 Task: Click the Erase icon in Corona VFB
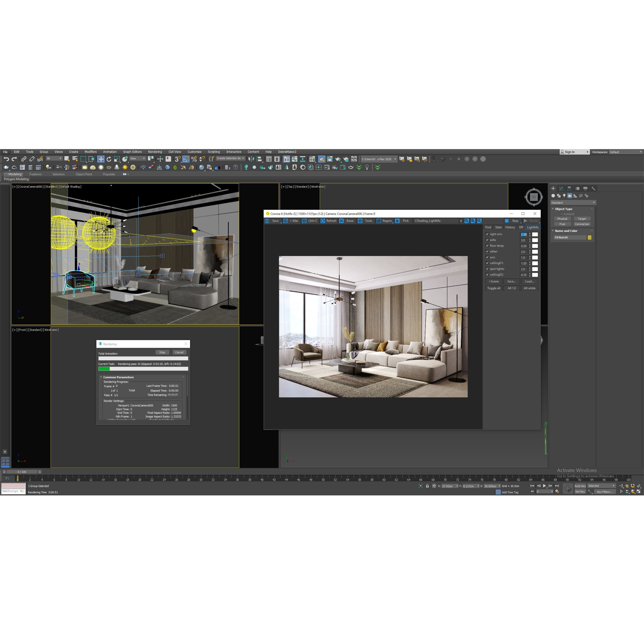click(342, 221)
